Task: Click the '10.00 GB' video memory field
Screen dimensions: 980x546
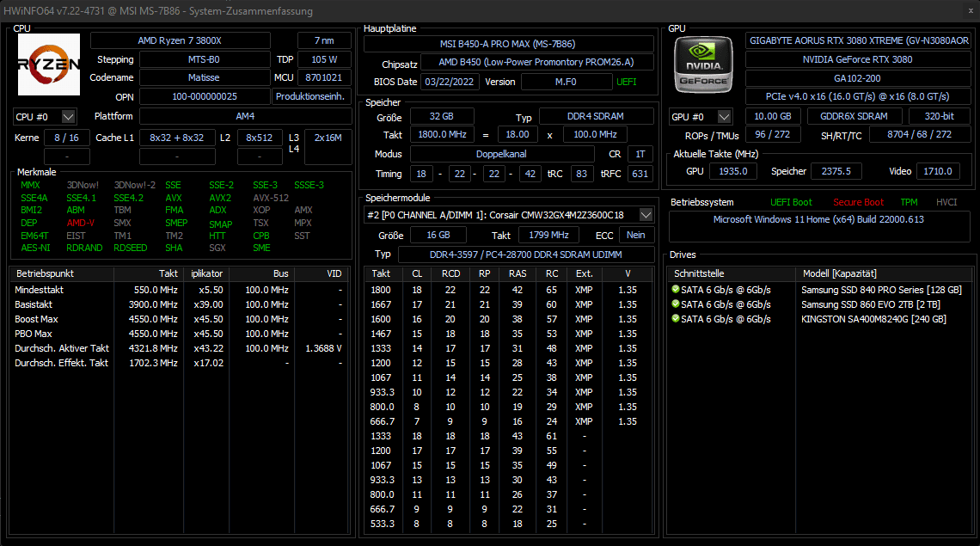Action: point(773,116)
